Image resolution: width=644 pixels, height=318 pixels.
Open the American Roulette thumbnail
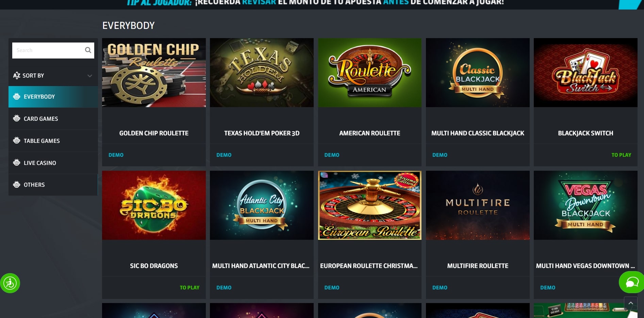coord(370,72)
